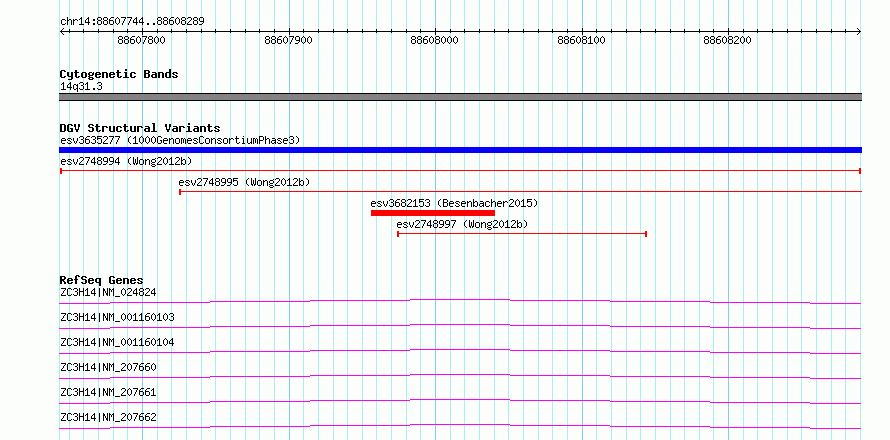Click the Cytogenetic Bands track title
The width and height of the screenshot is (890, 440).
pyautogui.click(x=119, y=74)
